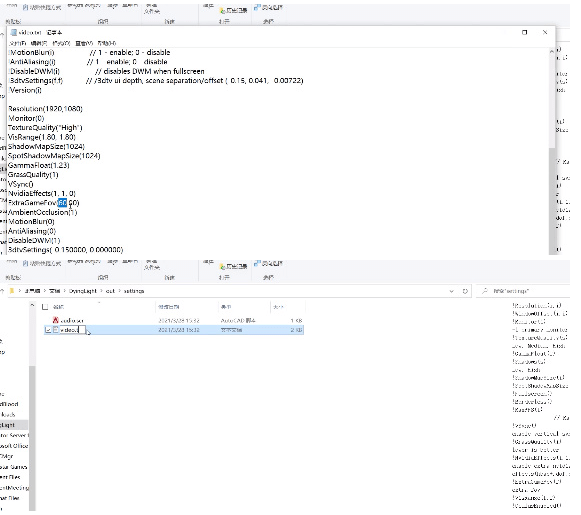
Task: Click the AntiAliasing(0) line
Action: (x=32, y=232)
